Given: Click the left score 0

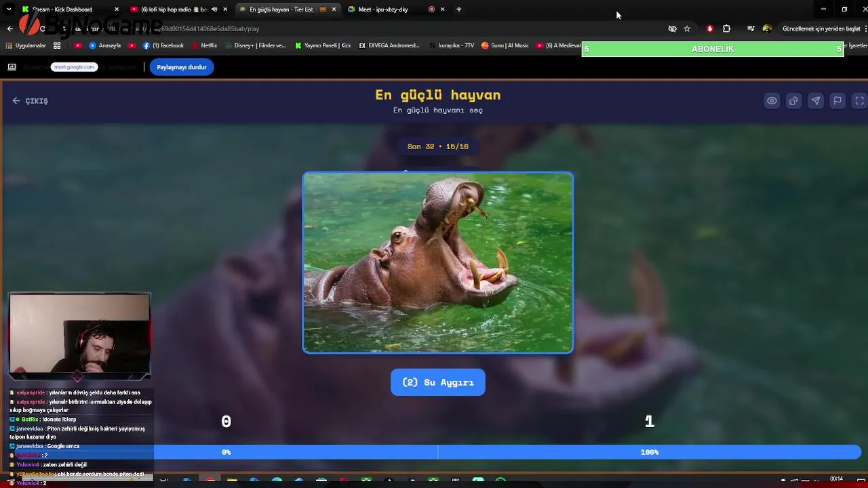Looking at the screenshot, I should [x=226, y=422].
